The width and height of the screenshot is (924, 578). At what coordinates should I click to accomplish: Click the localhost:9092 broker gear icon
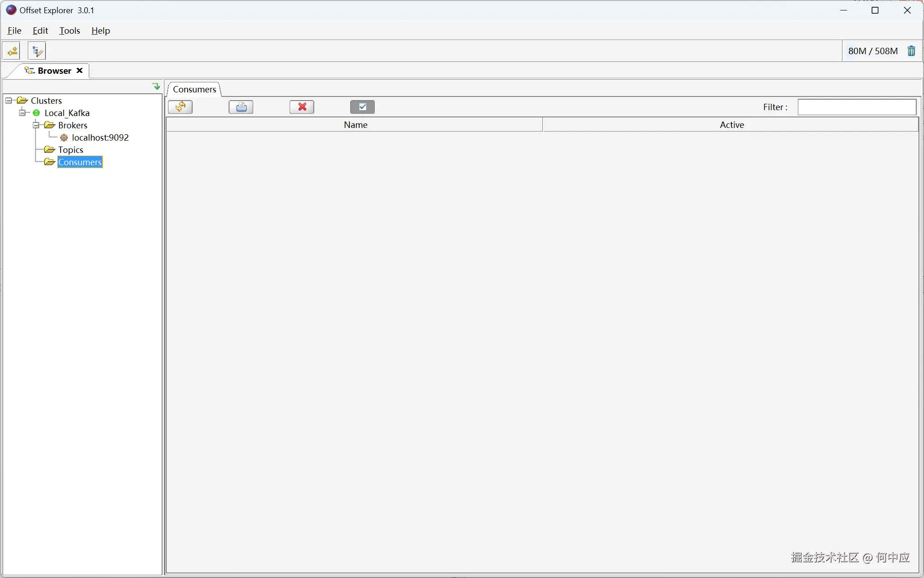(64, 137)
